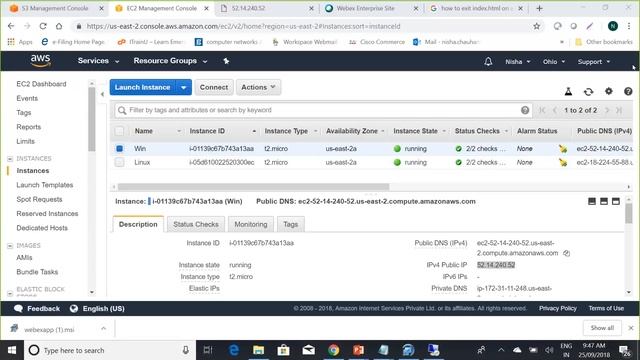
Task: Switch to S3 Management Console browser tab
Action: click(54, 8)
